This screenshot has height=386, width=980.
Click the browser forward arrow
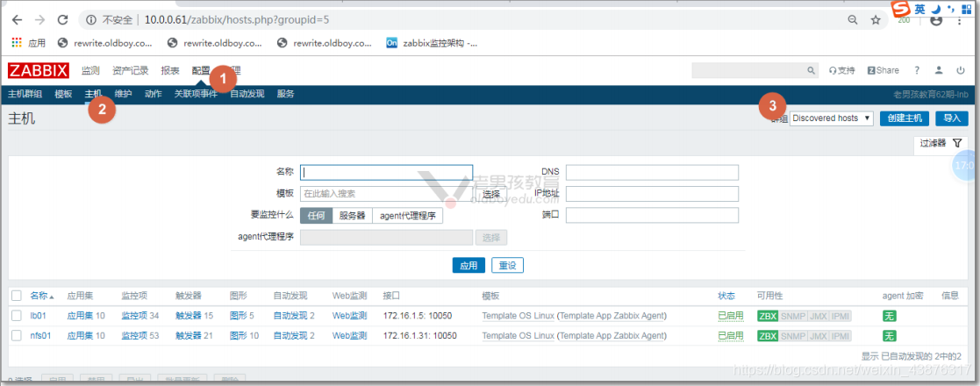point(39,20)
